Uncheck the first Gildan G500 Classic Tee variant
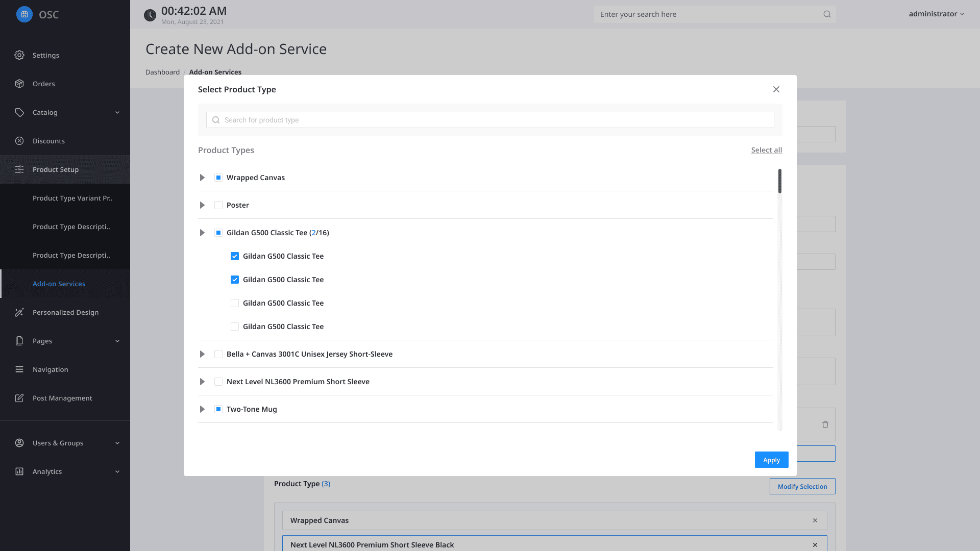This screenshot has height=551, width=980. point(235,256)
